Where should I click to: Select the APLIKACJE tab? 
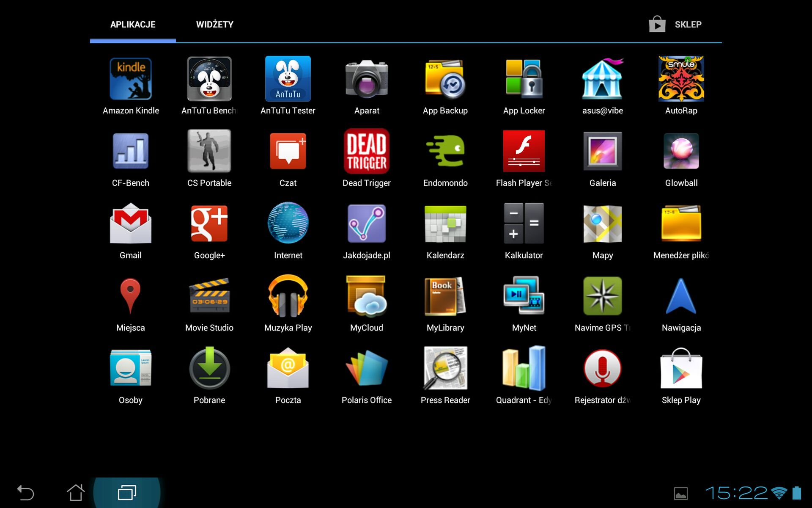pyautogui.click(x=133, y=25)
